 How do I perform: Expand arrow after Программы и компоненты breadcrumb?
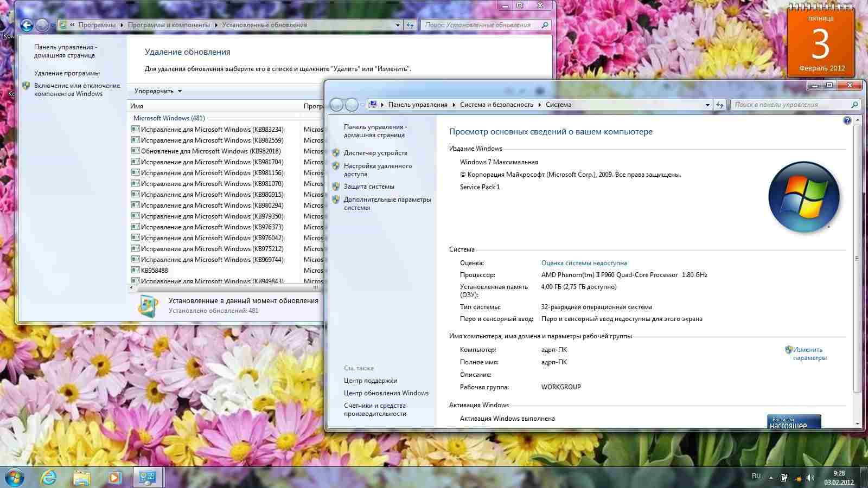pyautogui.click(x=216, y=25)
